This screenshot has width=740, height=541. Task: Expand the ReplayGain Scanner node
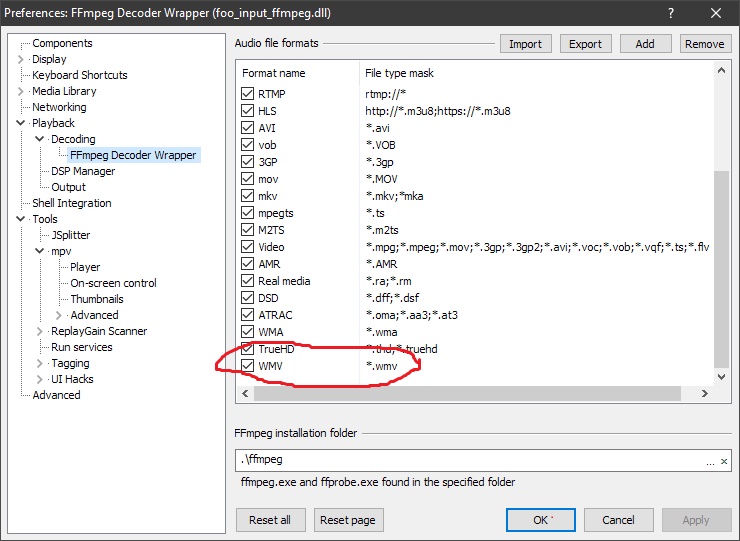40,331
